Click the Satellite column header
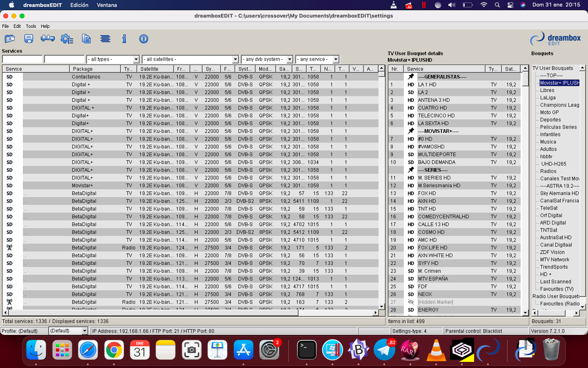The height and width of the screenshot is (368, 588). click(x=156, y=69)
